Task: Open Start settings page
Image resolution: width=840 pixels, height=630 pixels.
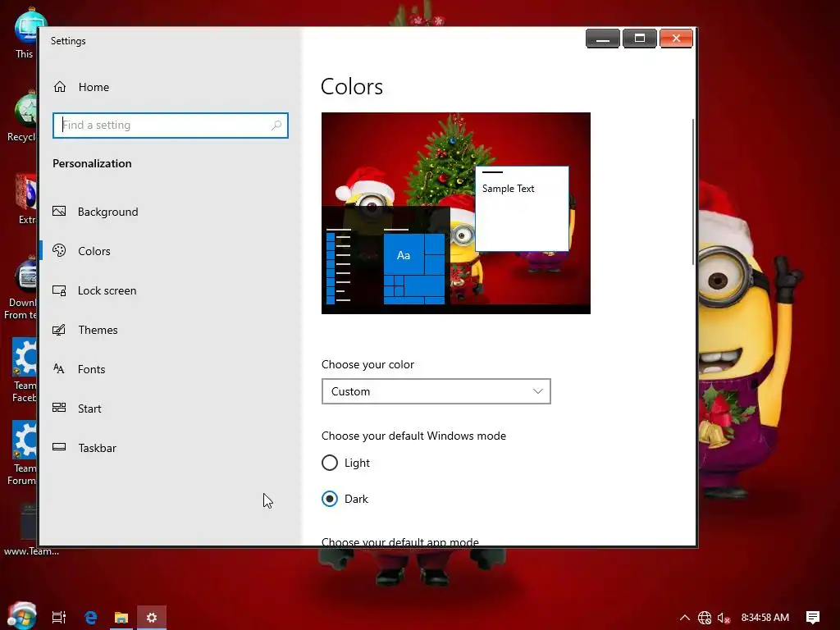Action: [89, 409]
